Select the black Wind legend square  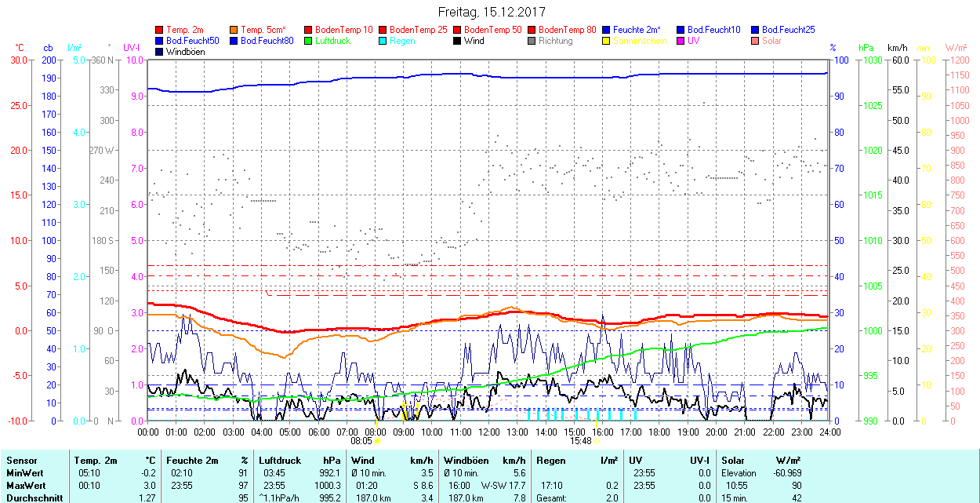coord(458,41)
